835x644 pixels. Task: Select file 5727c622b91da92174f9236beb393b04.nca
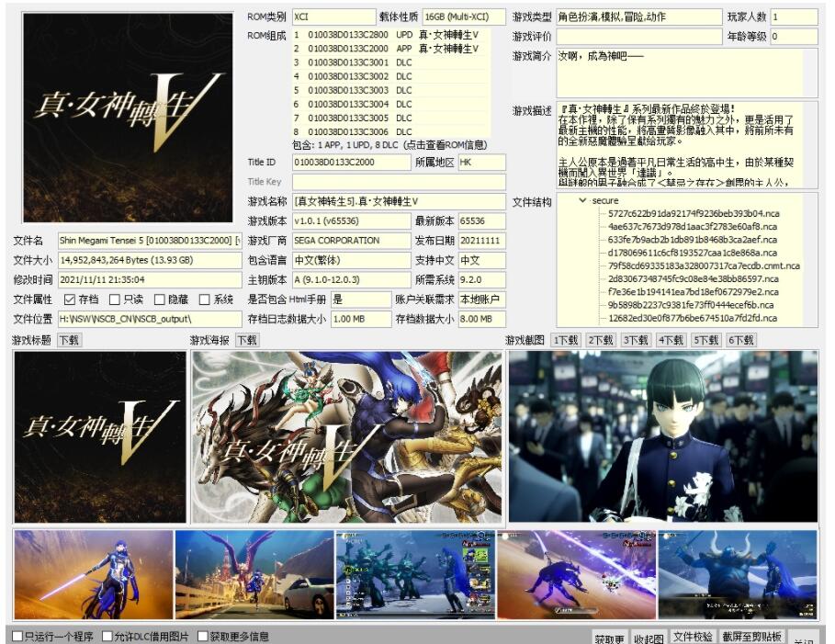pos(694,214)
